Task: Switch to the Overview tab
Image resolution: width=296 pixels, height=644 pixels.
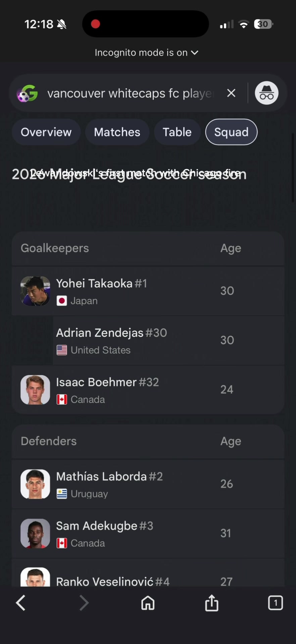Action: [46, 132]
